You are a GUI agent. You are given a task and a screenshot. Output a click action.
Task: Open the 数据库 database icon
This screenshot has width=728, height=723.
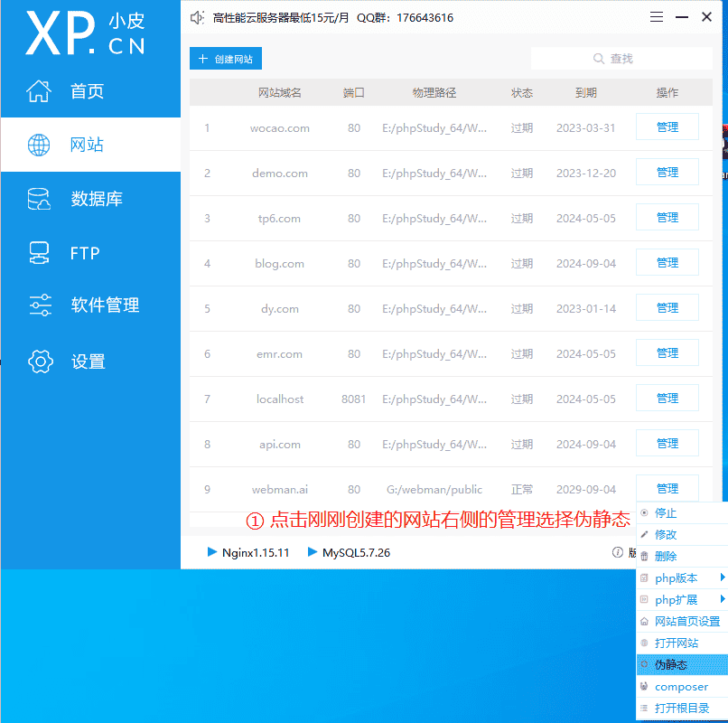pyautogui.click(x=40, y=199)
